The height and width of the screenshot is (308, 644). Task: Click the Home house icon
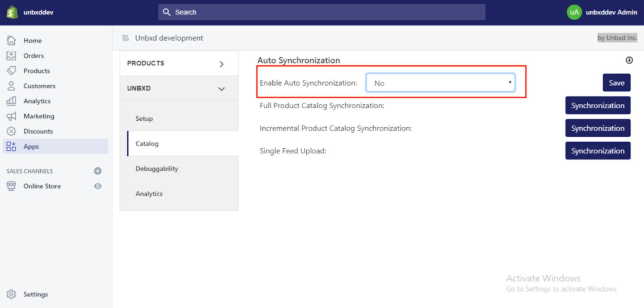point(11,41)
